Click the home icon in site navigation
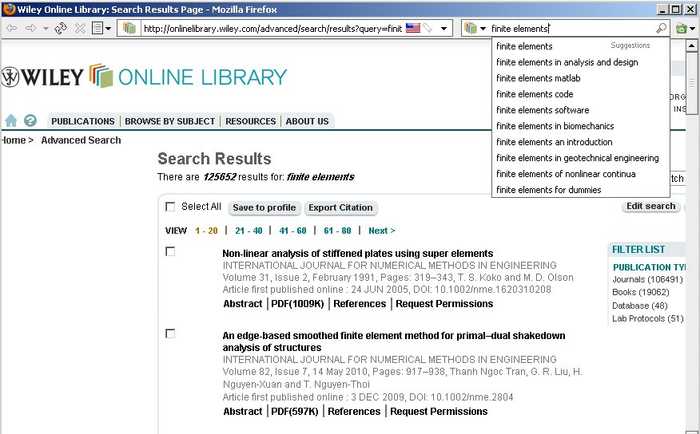Image resolution: width=700 pixels, height=434 pixels. (11, 121)
